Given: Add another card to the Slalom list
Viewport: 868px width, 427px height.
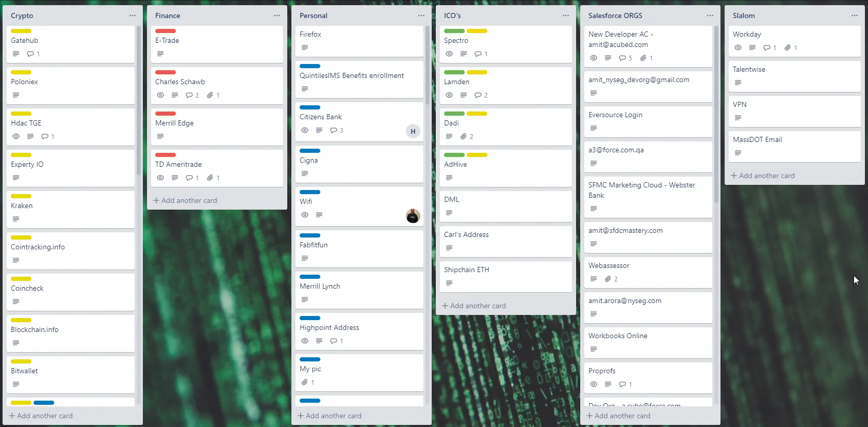Looking at the screenshot, I should click(x=763, y=176).
